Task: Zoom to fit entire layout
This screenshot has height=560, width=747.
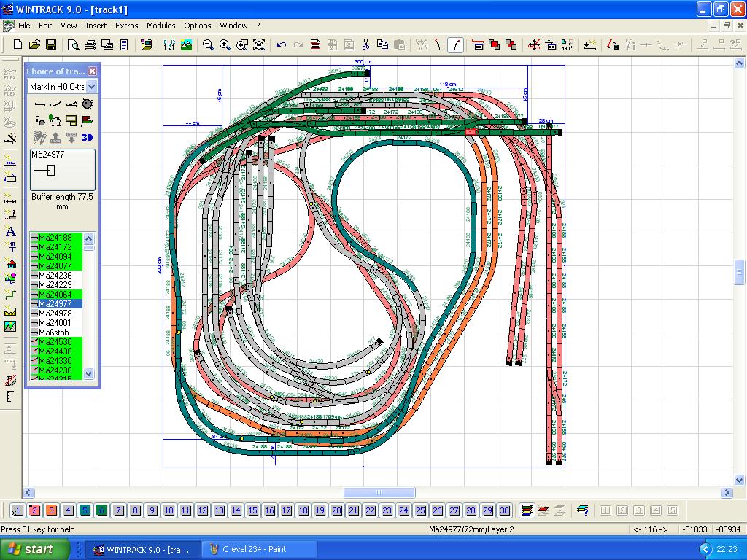Action: click(x=259, y=44)
